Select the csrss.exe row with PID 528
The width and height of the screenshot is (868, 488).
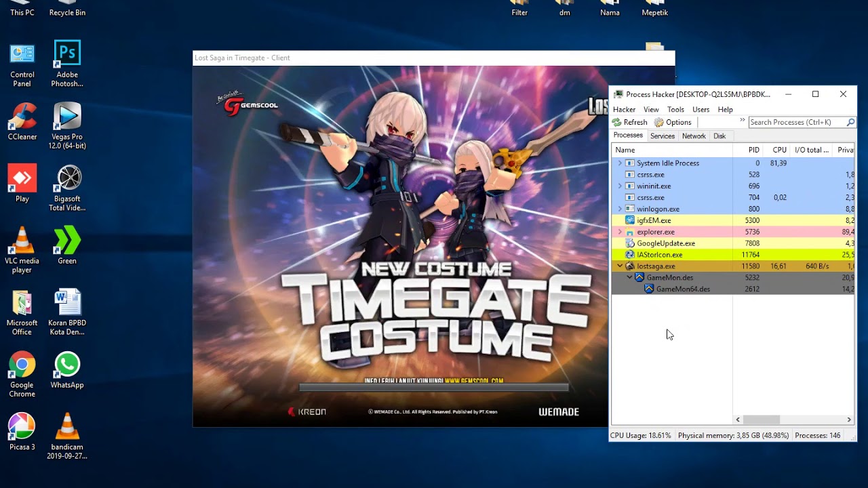tap(733, 175)
